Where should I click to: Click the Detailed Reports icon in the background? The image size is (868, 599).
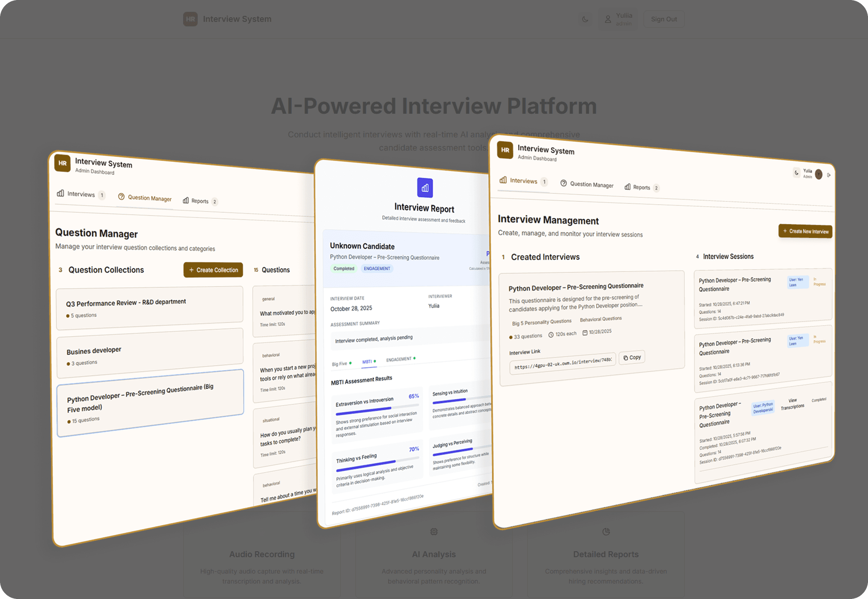pyautogui.click(x=606, y=532)
